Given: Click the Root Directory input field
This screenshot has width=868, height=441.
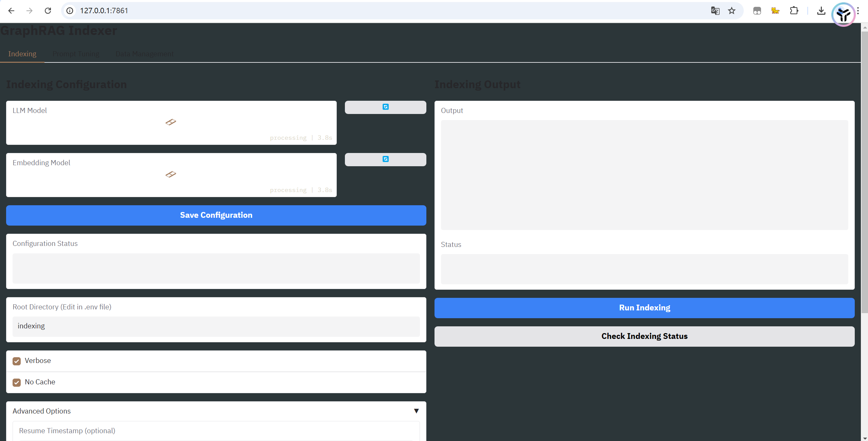Looking at the screenshot, I should click(216, 326).
